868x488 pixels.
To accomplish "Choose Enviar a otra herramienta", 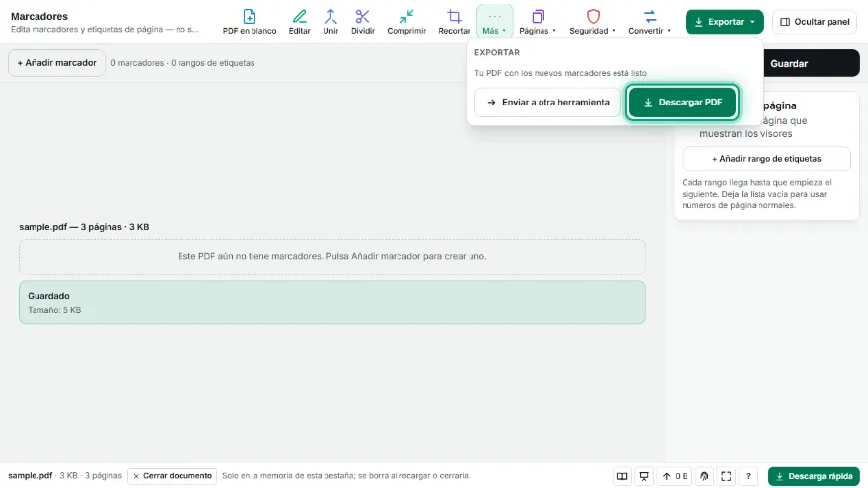I will pyautogui.click(x=547, y=103).
